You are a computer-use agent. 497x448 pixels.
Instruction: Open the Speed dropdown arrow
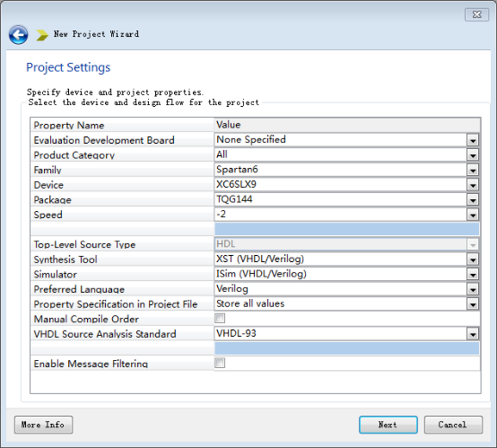pyautogui.click(x=473, y=215)
